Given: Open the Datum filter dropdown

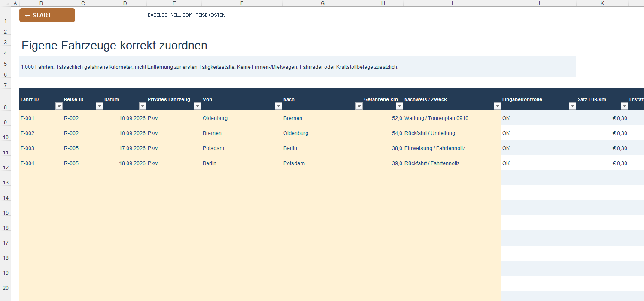Looking at the screenshot, I should coord(143,106).
